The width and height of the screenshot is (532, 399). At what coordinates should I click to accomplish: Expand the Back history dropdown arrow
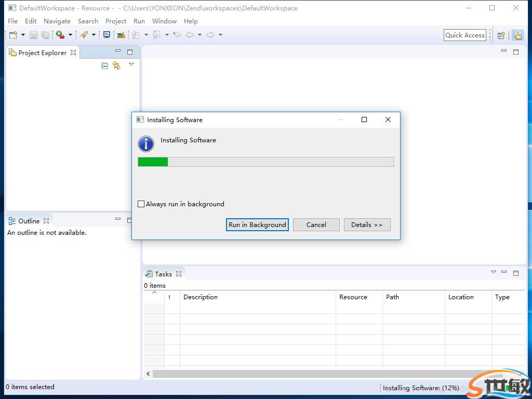point(200,35)
